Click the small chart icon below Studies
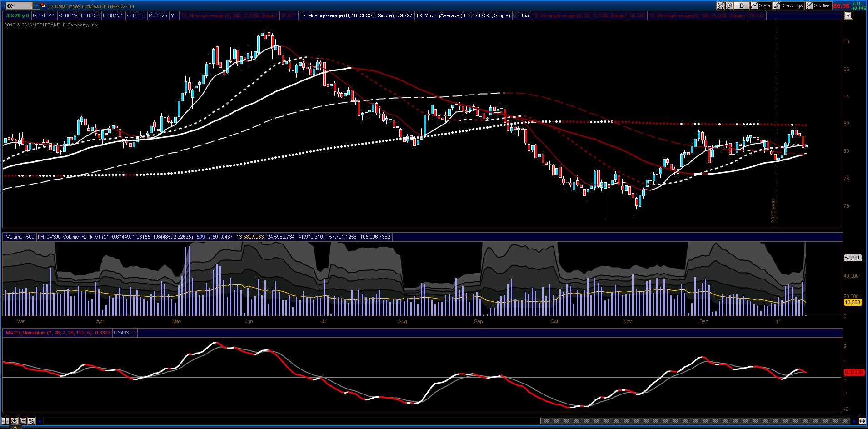Screen dimensions: 868x429 pos(848,15)
